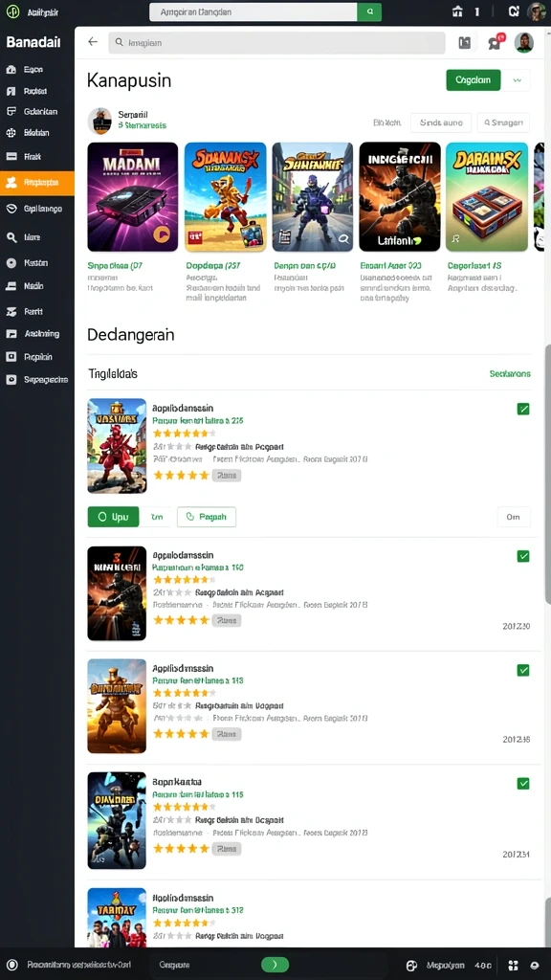Click the card title "Dopdapa (257"

(x=213, y=266)
